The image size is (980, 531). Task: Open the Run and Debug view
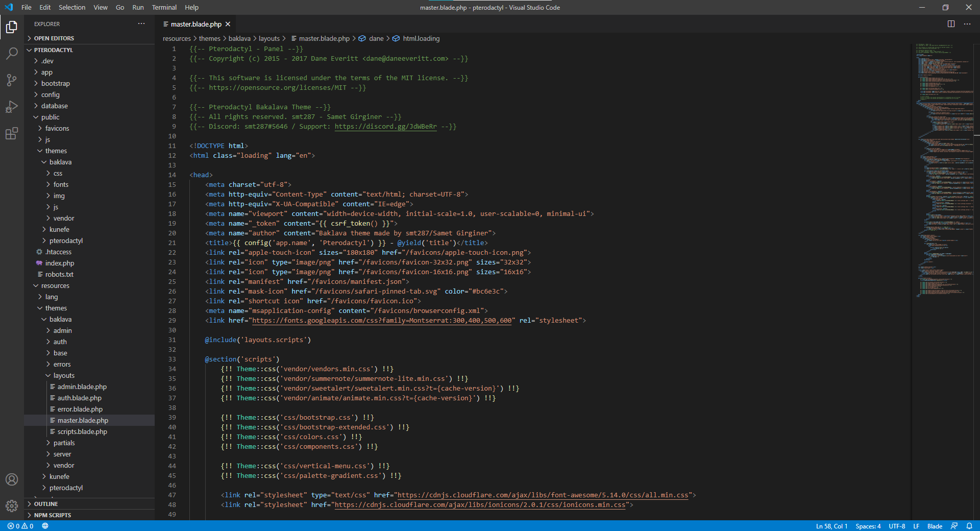click(x=12, y=107)
